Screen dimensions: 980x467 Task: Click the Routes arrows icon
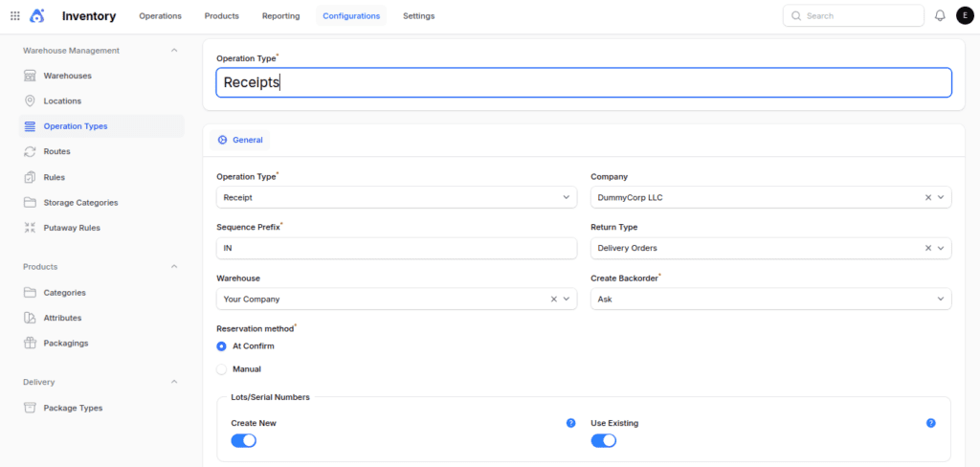[x=30, y=151]
